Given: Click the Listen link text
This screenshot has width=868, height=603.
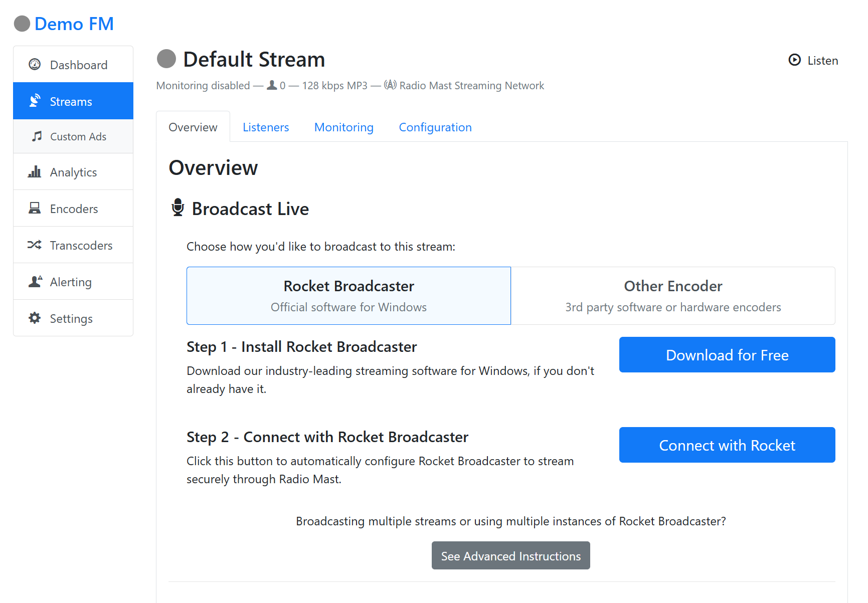Looking at the screenshot, I should pyautogui.click(x=823, y=61).
